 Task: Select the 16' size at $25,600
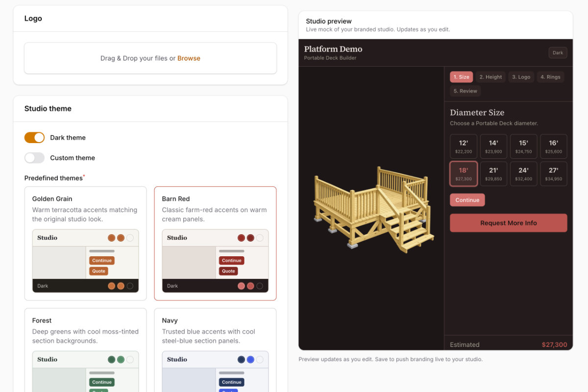[554, 147]
